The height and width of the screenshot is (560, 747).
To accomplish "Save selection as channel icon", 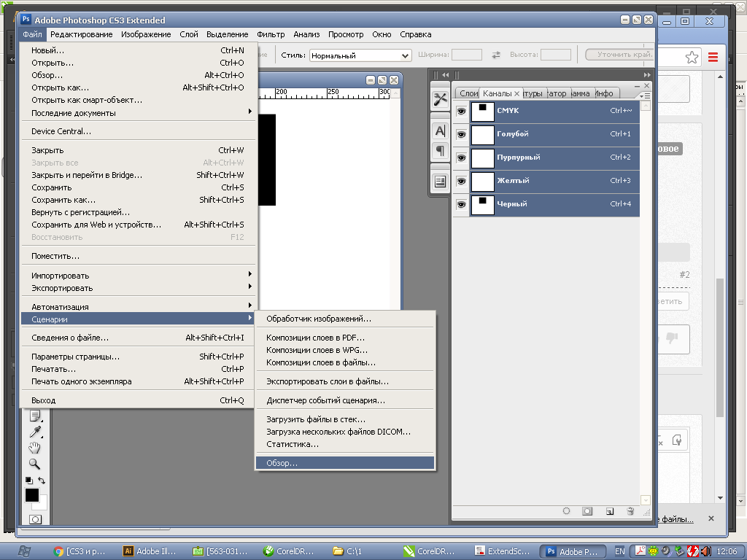I will [587, 511].
